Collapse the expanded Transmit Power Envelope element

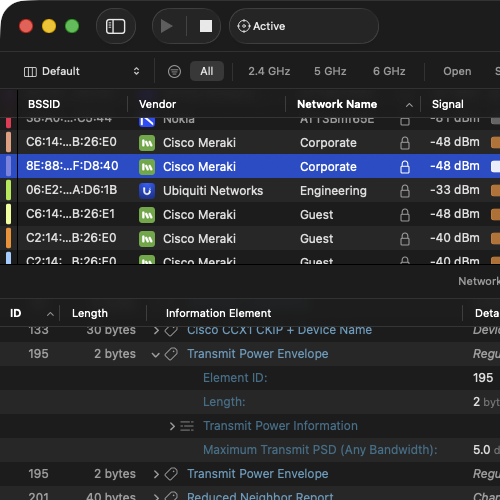click(155, 355)
